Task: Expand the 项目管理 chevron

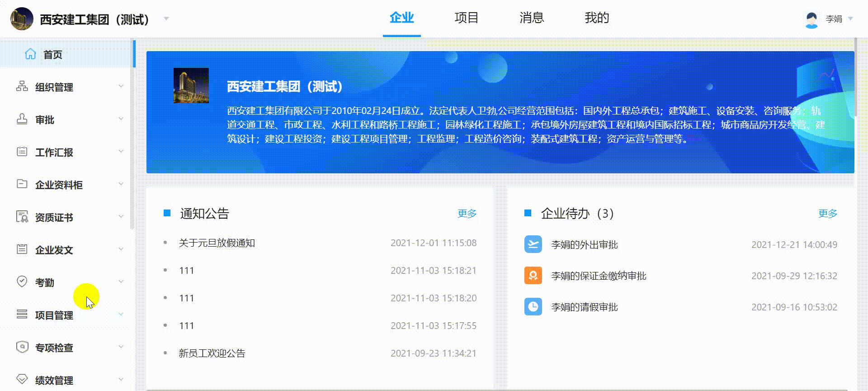Action: pos(121,314)
